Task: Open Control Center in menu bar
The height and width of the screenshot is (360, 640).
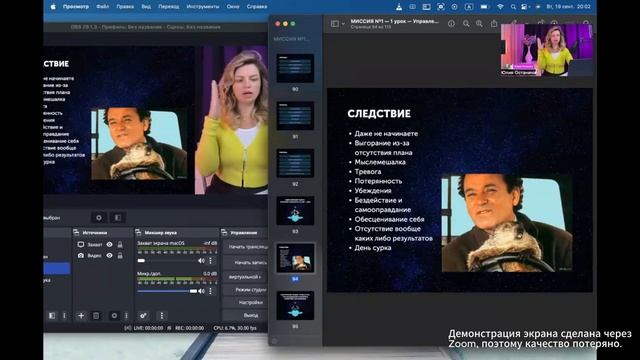Action: tap(524, 7)
